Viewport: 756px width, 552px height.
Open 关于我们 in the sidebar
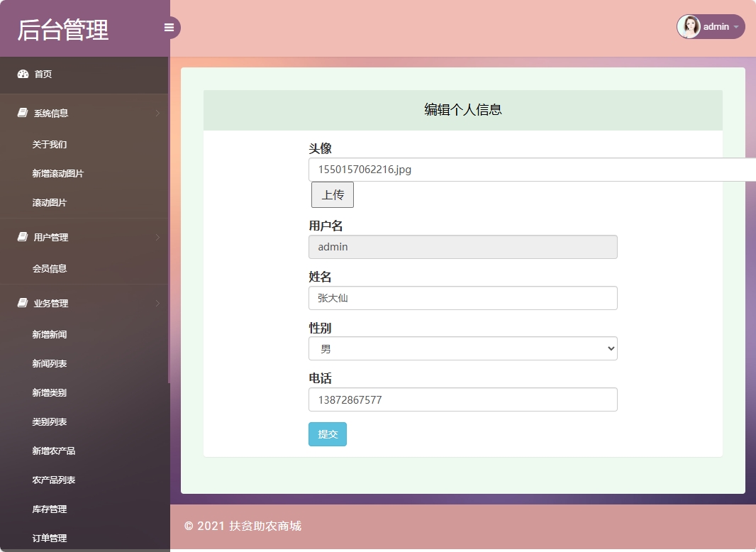[x=50, y=144]
